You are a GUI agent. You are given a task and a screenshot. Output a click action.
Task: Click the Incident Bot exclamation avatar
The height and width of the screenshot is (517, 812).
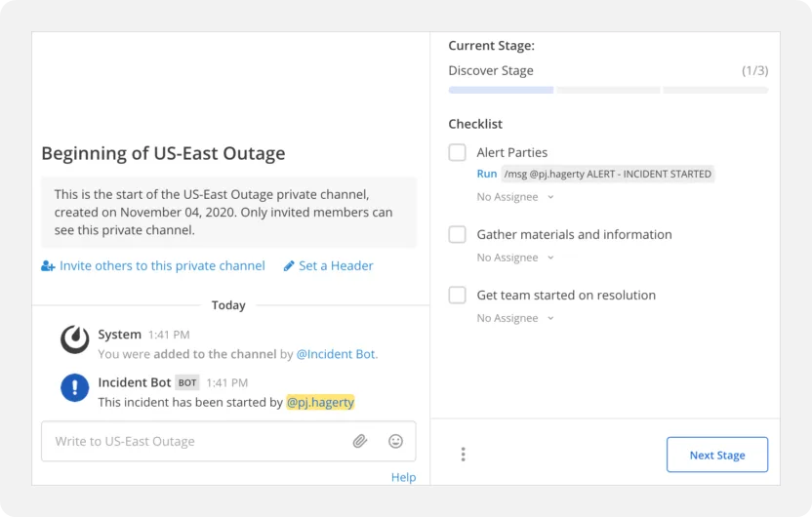click(x=74, y=387)
